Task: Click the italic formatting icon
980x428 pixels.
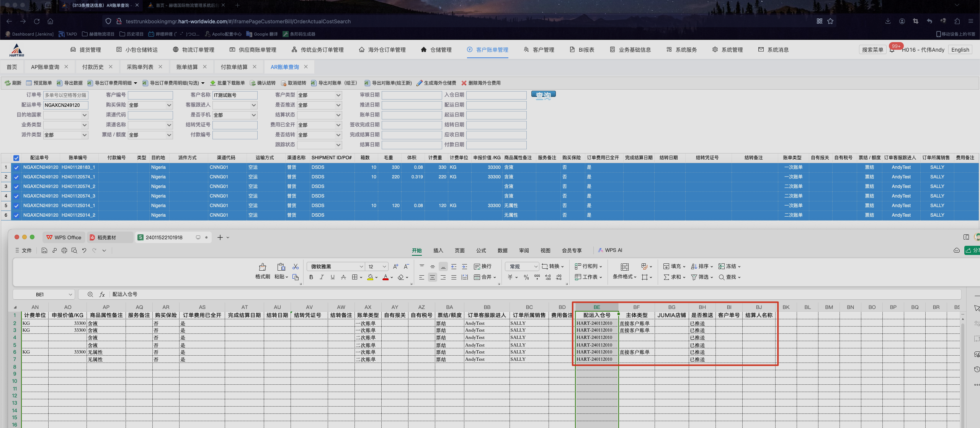Action: (x=322, y=277)
